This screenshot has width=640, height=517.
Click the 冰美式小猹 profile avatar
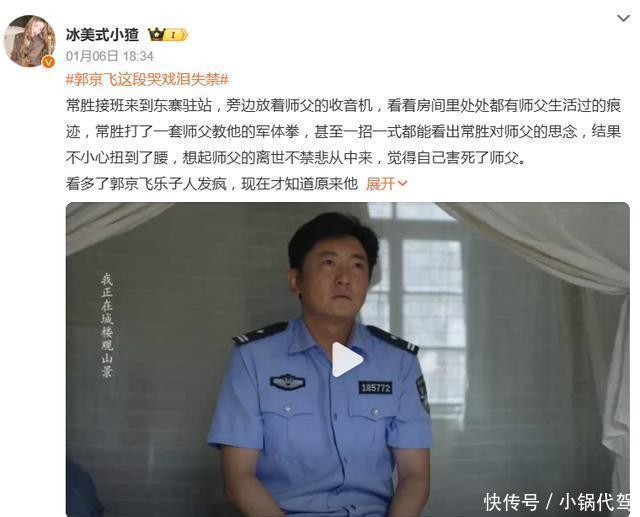29,41
